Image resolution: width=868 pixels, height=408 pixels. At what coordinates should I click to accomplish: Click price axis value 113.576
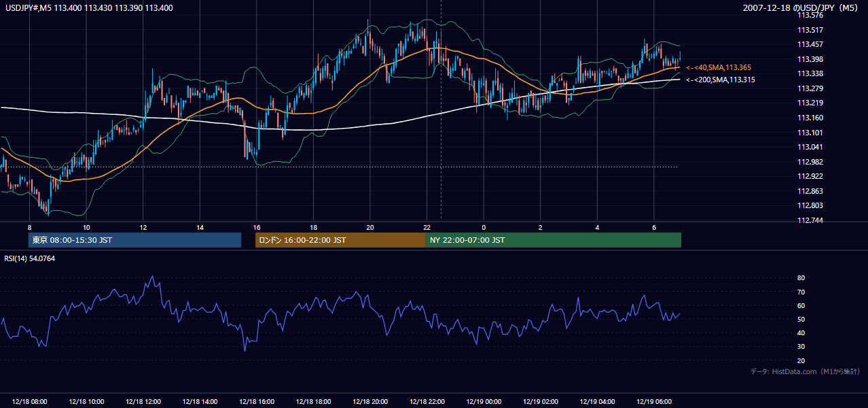(810, 15)
